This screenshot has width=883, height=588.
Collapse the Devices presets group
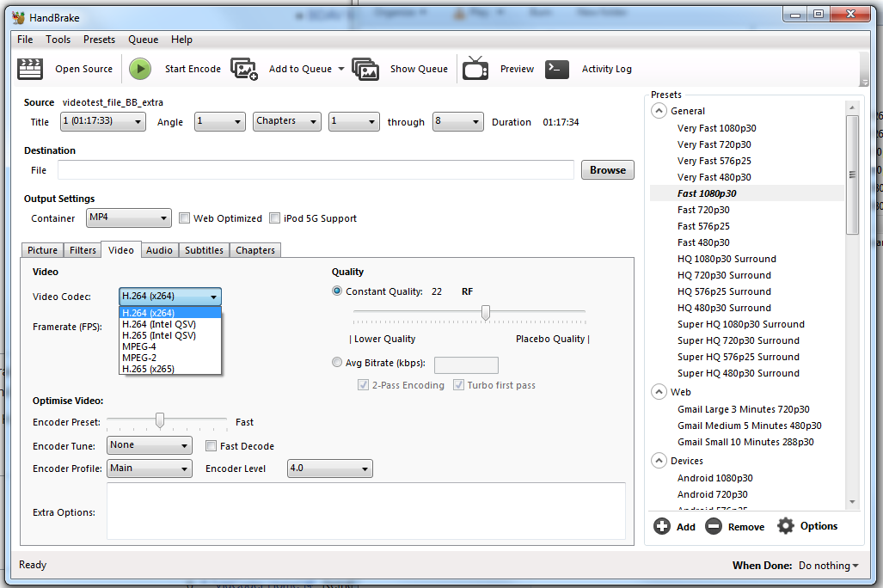(659, 460)
